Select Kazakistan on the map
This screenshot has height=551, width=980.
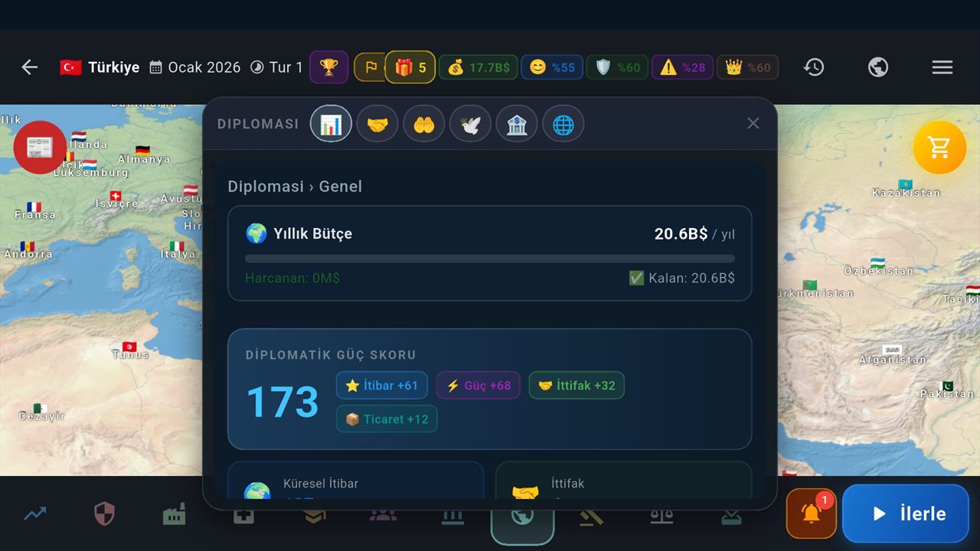tap(906, 188)
